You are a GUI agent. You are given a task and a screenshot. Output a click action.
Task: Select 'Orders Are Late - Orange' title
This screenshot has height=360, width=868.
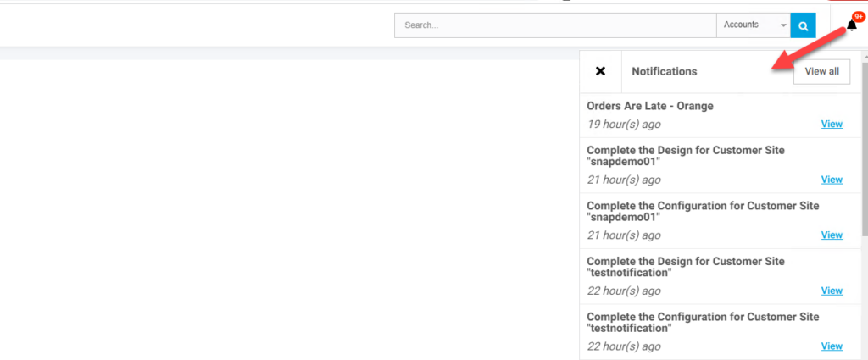[650, 106]
